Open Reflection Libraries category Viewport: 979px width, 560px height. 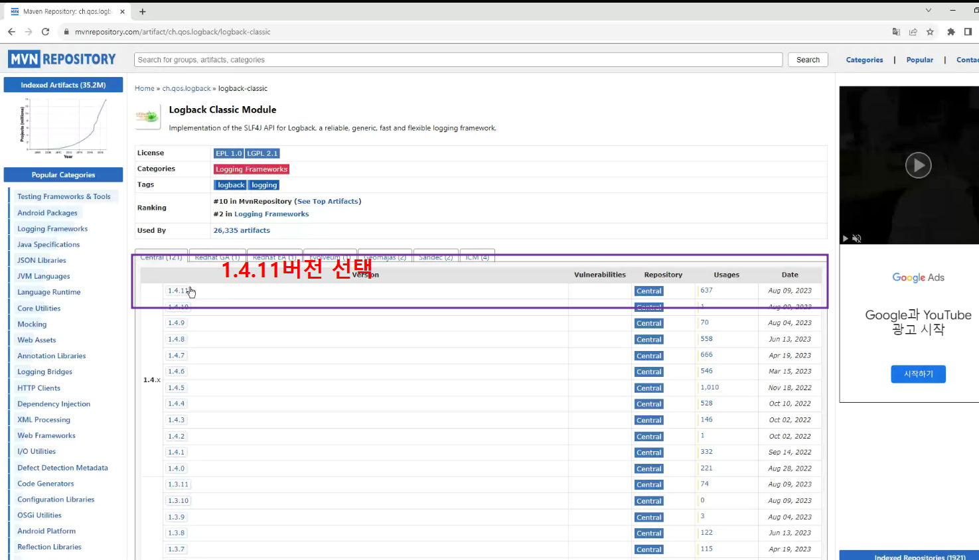[49, 547]
